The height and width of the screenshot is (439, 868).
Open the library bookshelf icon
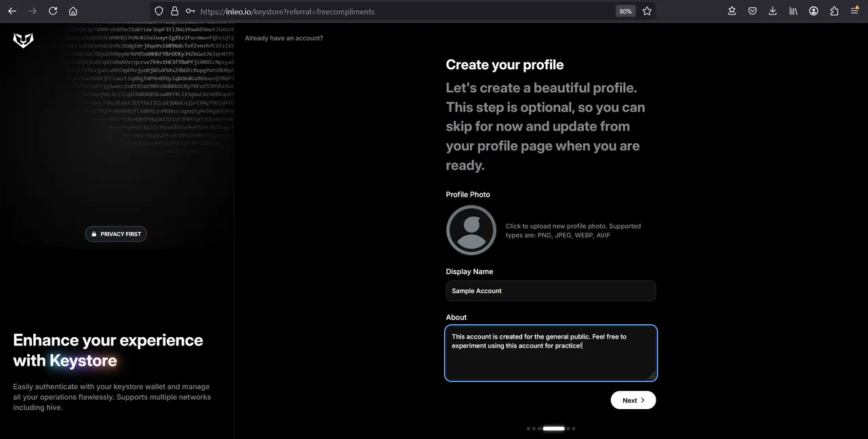(793, 11)
